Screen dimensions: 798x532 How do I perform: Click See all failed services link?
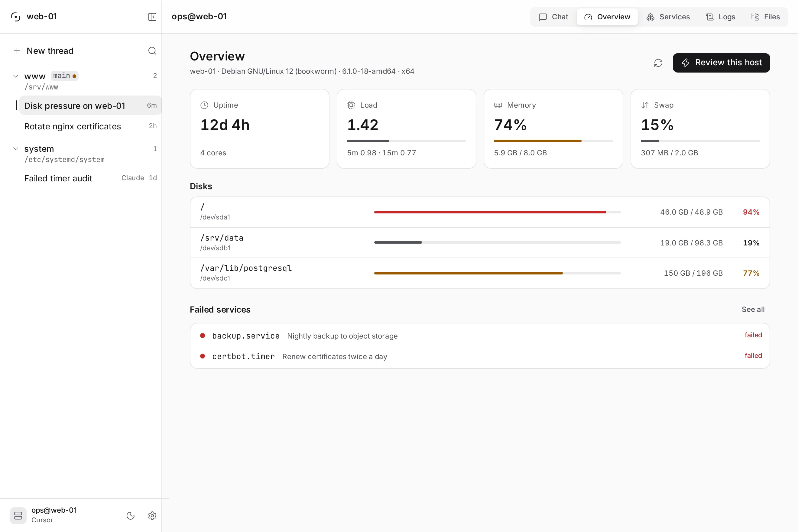[753, 310]
